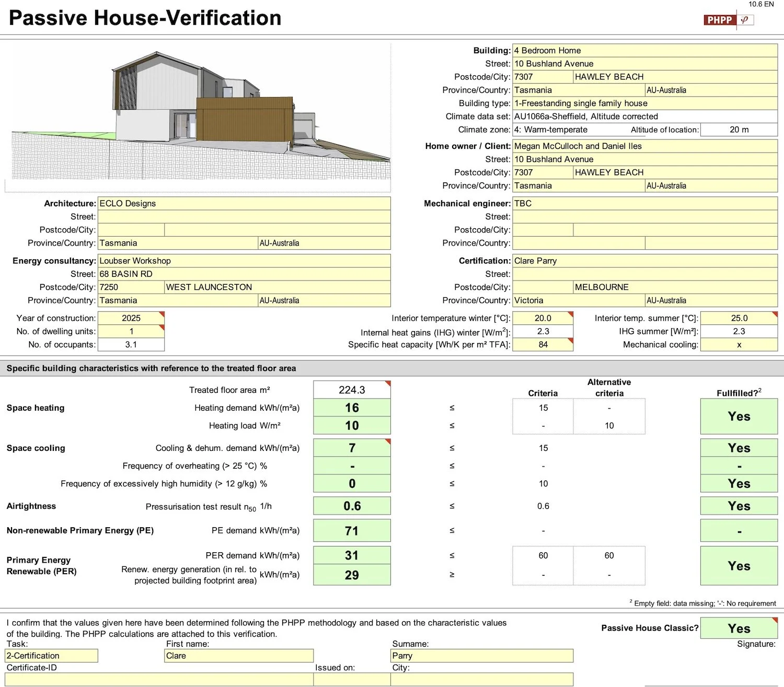This screenshot has width=784, height=687.
Task: Click the 'Specific building characteristics' section header
Action: tap(392, 368)
